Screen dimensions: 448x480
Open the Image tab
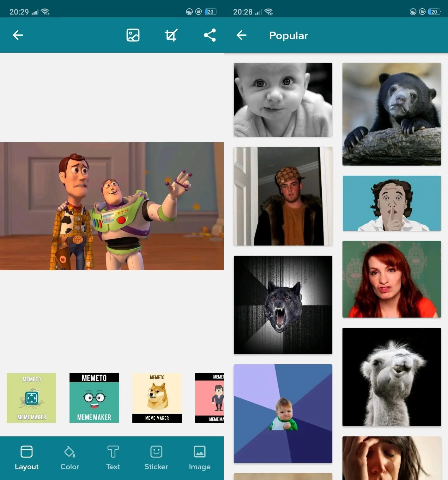(200, 458)
